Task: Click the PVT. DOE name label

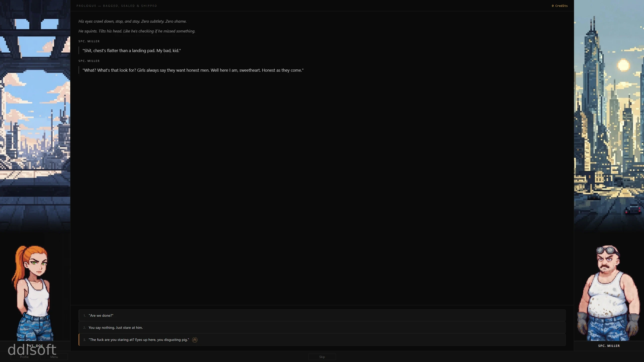Action: [35, 346]
